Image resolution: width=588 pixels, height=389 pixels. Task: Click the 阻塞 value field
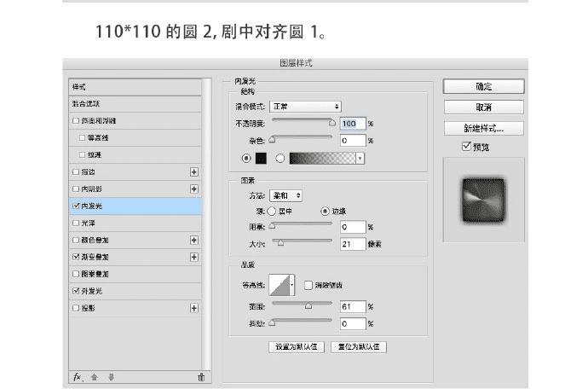point(353,227)
